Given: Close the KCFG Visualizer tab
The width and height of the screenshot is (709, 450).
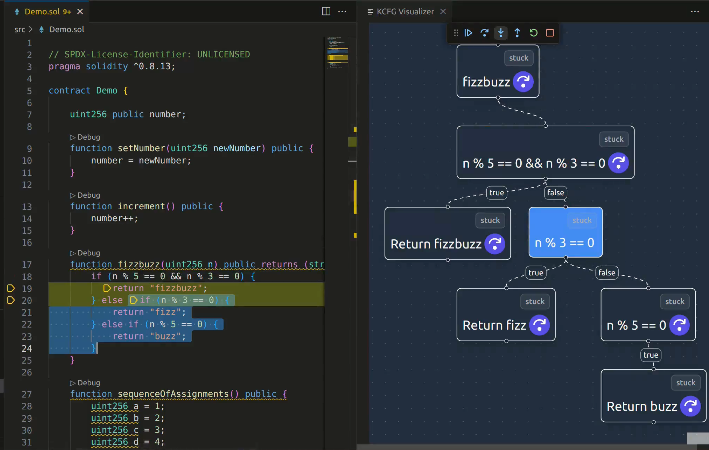Looking at the screenshot, I should pyautogui.click(x=443, y=11).
